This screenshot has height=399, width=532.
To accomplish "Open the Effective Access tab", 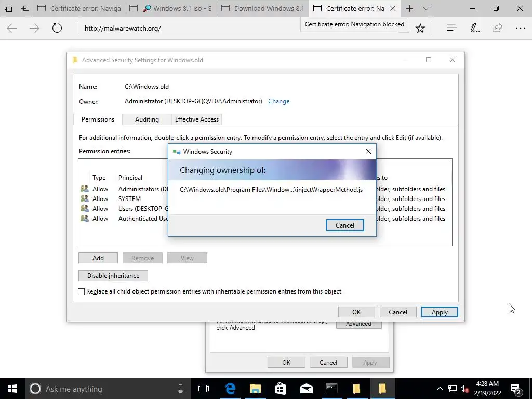I will pyautogui.click(x=197, y=119).
